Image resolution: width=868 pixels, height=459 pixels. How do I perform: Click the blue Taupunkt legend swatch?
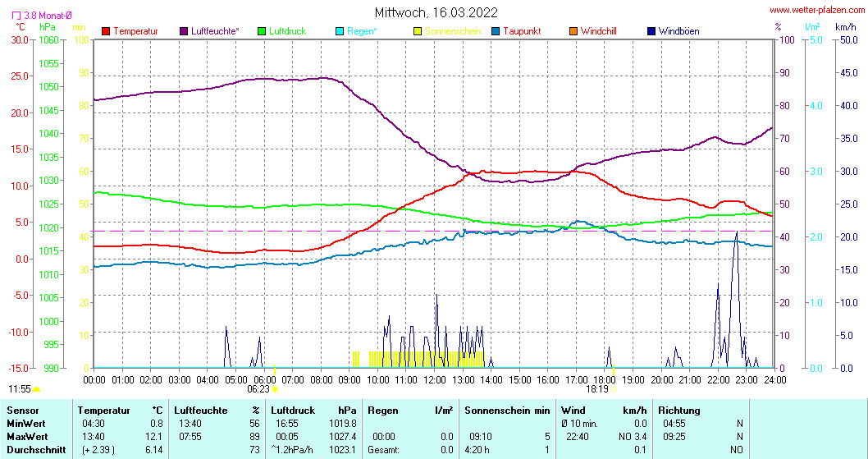(496, 31)
